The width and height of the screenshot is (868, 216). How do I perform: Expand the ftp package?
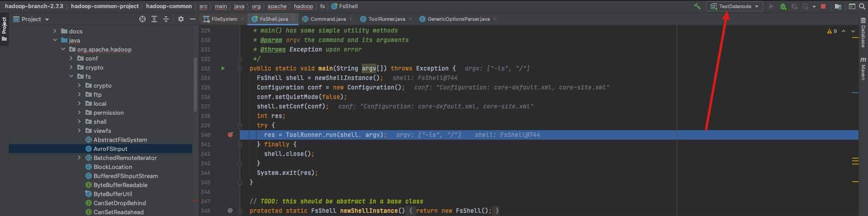tap(79, 94)
